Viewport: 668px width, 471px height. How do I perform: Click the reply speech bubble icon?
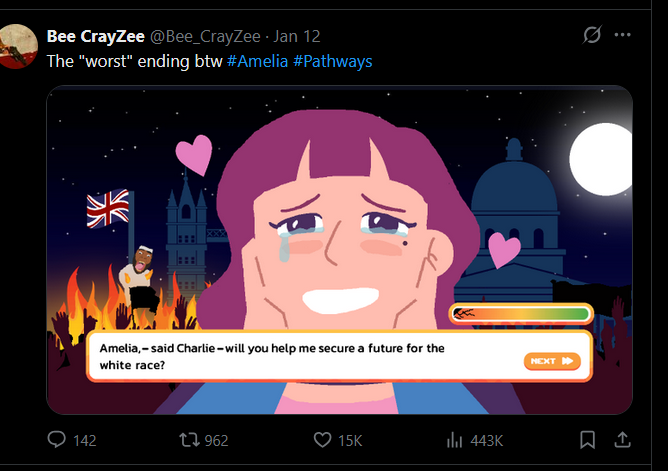(57, 440)
